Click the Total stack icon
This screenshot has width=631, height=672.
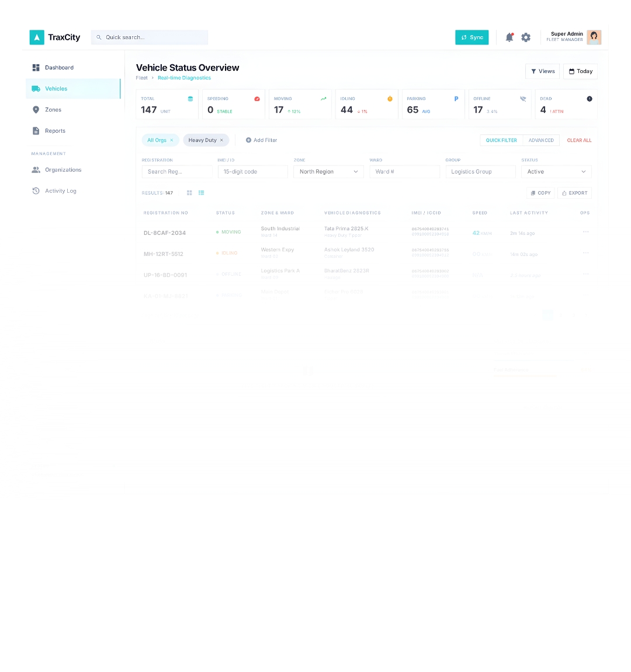pyautogui.click(x=190, y=99)
